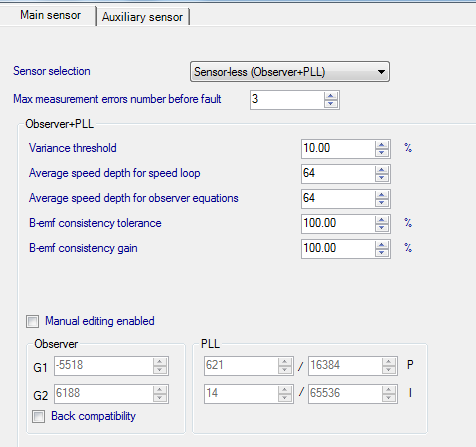Click the Variance threshold input field
The image size is (476, 447).
tap(338, 148)
